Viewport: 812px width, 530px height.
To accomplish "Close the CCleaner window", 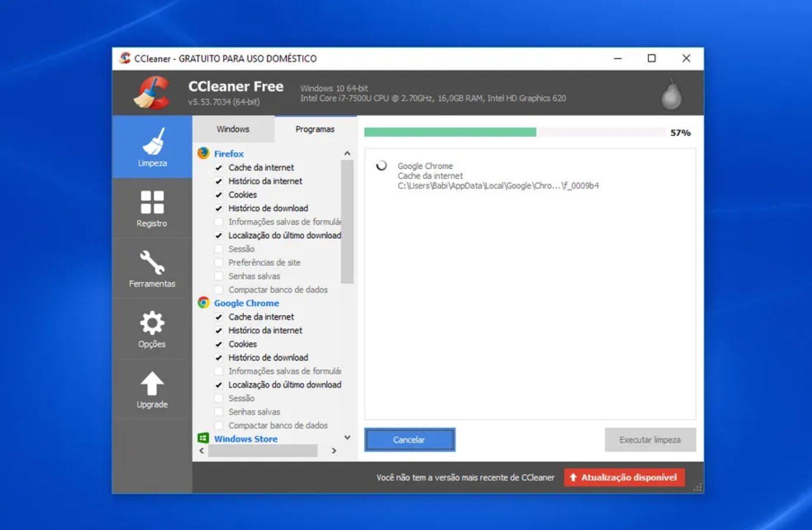I will pos(686,58).
